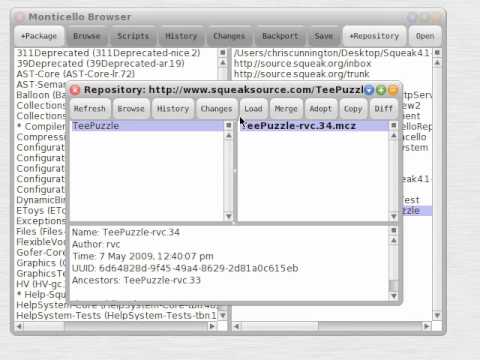Click scroll-down arrow of version info pane
The height and width of the screenshot is (360, 480).
pos(394,296)
